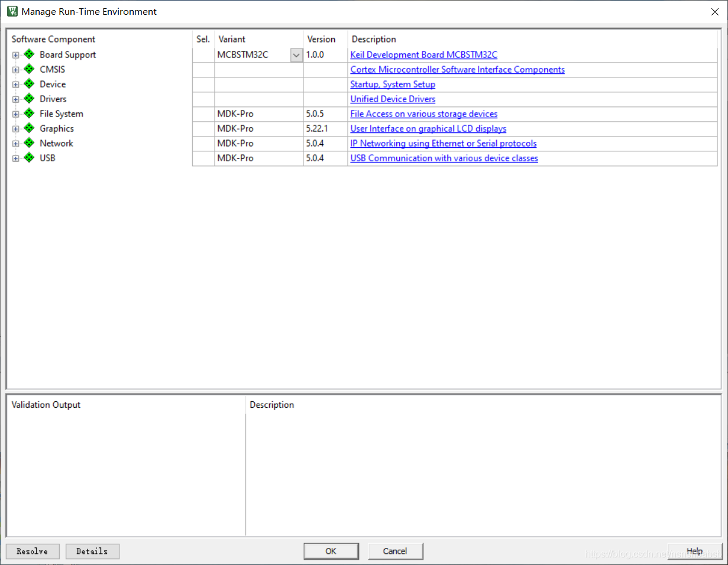Select the File System row label
Screen dimensions: 728x565
click(62, 113)
